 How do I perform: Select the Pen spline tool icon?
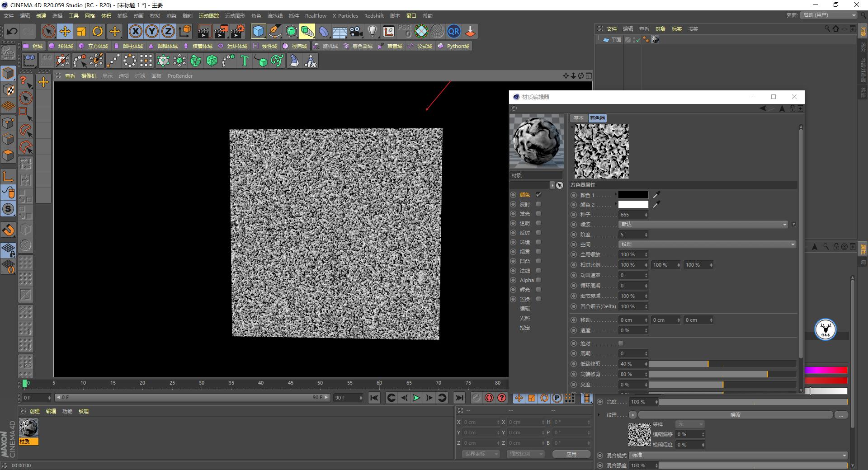pos(275,31)
